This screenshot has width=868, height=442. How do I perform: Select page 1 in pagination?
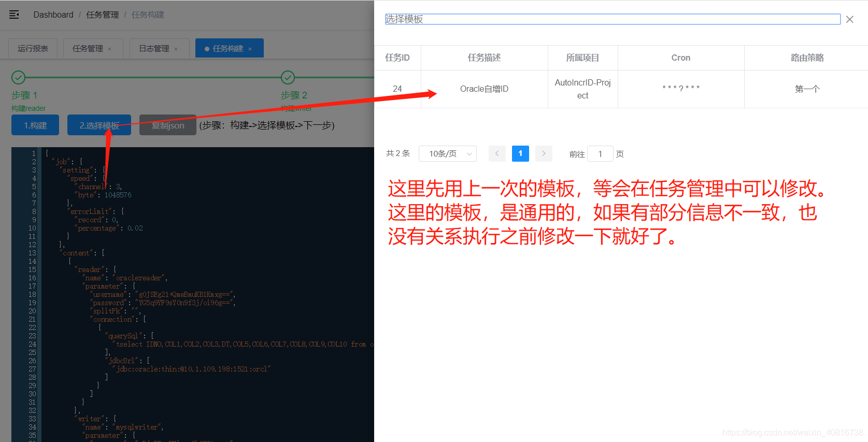tap(520, 153)
